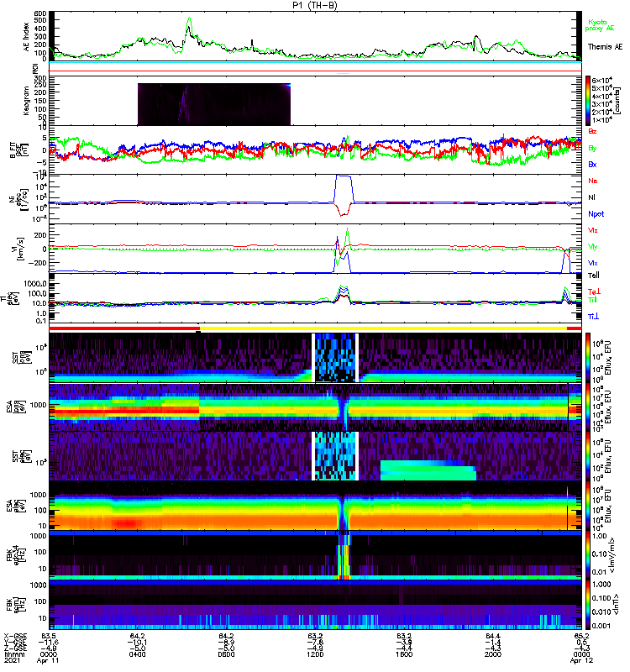Click the FBK mV/m color bar
The width and height of the screenshot is (630, 672).
click(x=588, y=555)
